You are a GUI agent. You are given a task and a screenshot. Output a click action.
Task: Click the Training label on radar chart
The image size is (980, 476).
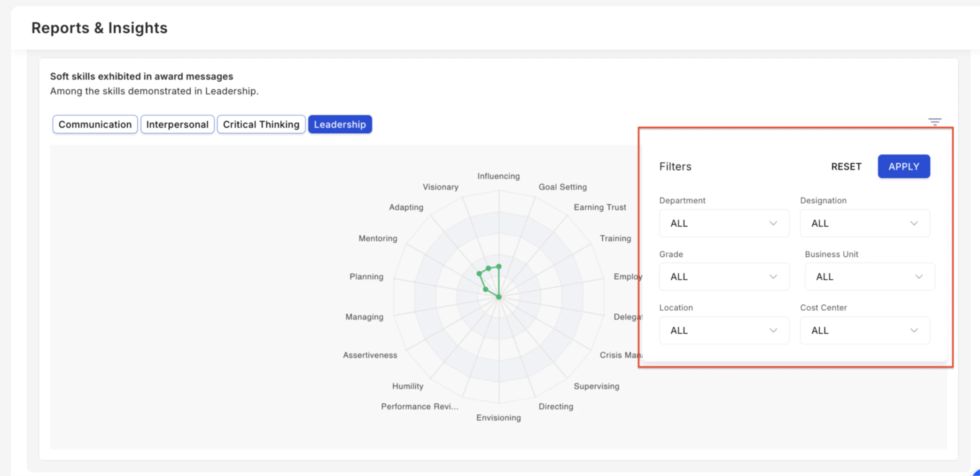point(615,238)
